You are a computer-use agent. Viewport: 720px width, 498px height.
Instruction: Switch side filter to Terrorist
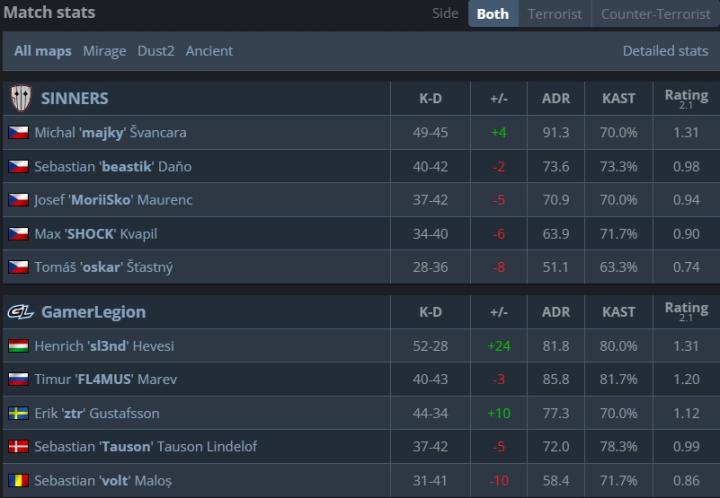(x=555, y=14)
